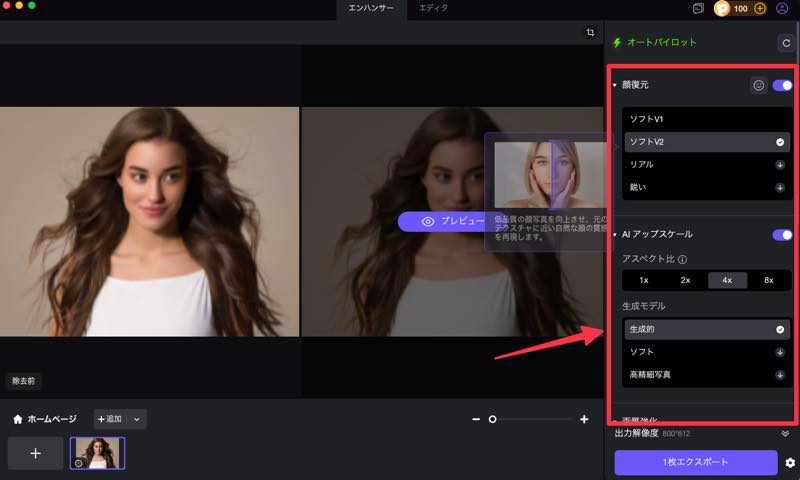Screen dimensions: 800x480
Task: Click the 1枚エクスポート button
Action: (x=695, y=463)
